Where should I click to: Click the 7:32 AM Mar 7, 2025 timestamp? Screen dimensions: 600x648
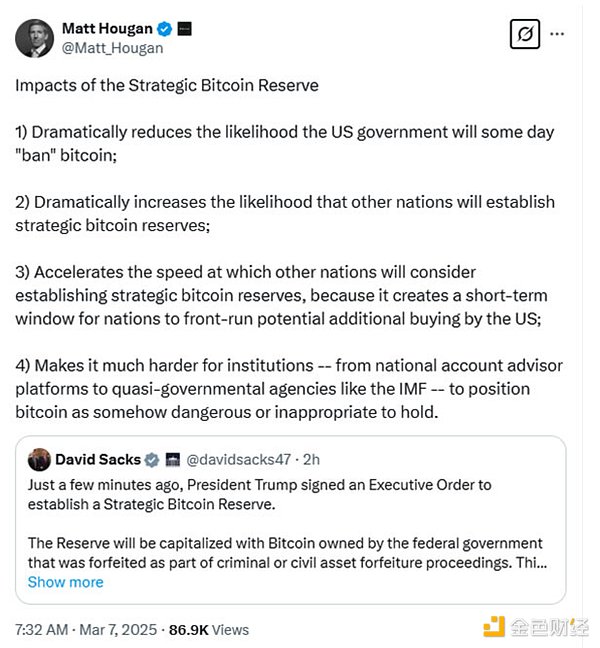tap(84, 629)
